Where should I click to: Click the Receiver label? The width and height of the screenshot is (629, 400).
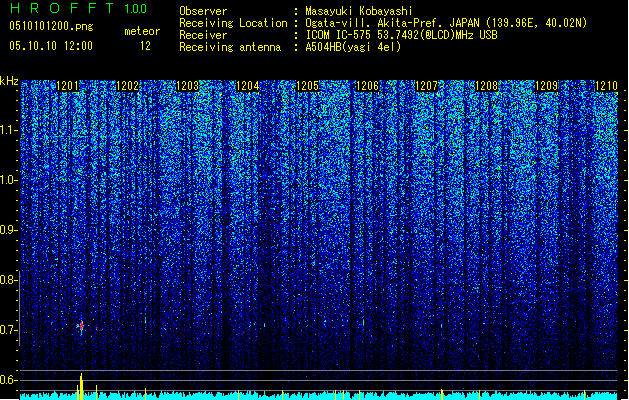(x=203, y=35)
